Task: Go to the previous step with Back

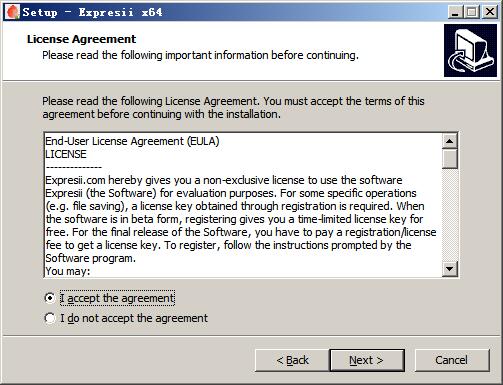Action: [292, 360]
